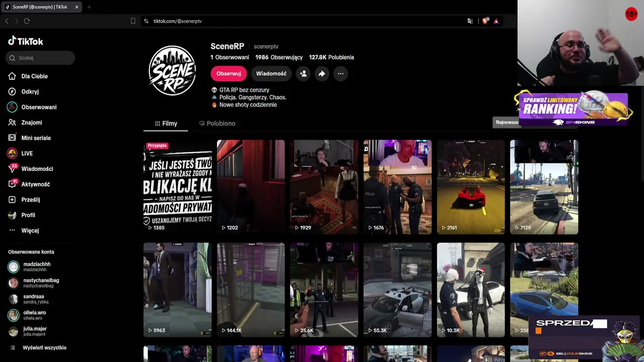
Task: Click the scenerptv username text
Action: (x=266, y=47)
